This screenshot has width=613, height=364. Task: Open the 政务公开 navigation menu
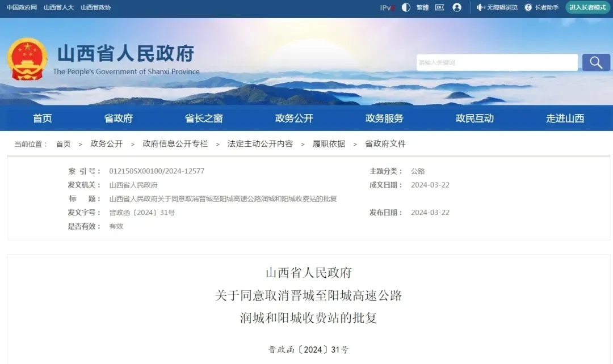tap(294, 118)
